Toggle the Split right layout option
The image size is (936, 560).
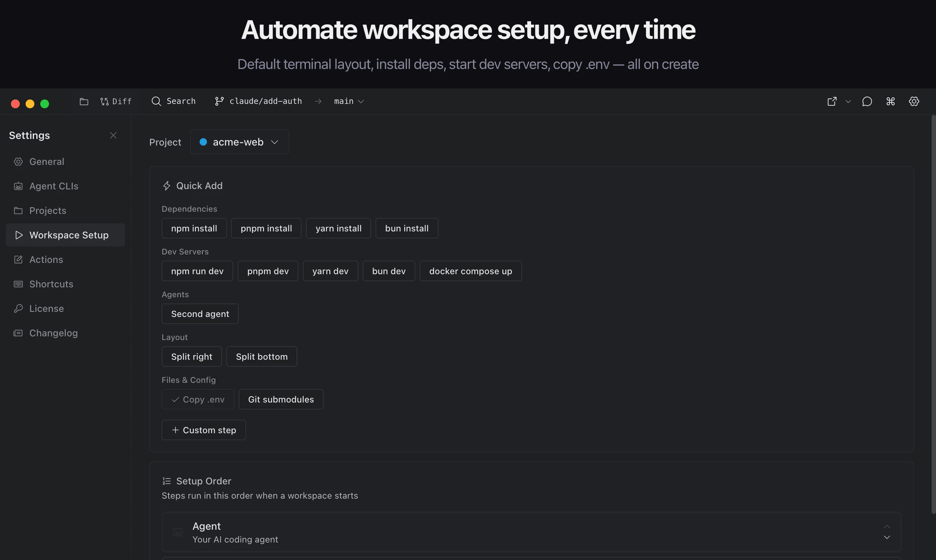pyautogui.click(x=191, y=357)
